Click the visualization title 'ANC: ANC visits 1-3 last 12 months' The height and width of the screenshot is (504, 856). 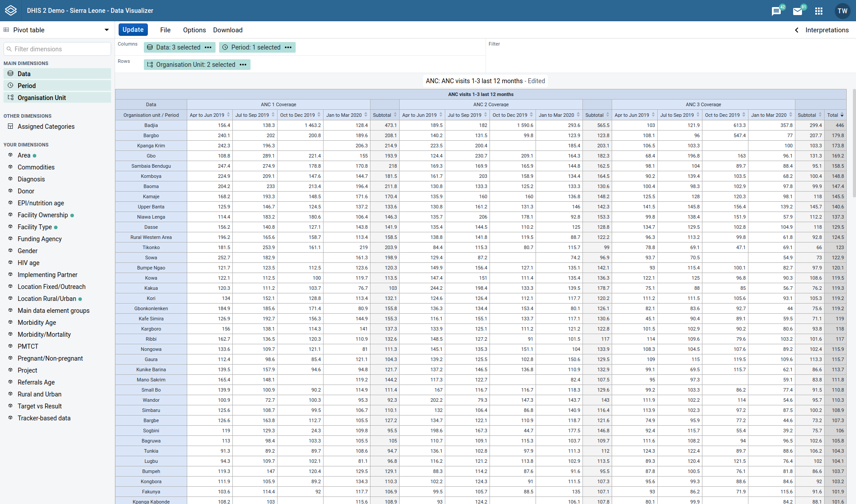coord(474,81)
